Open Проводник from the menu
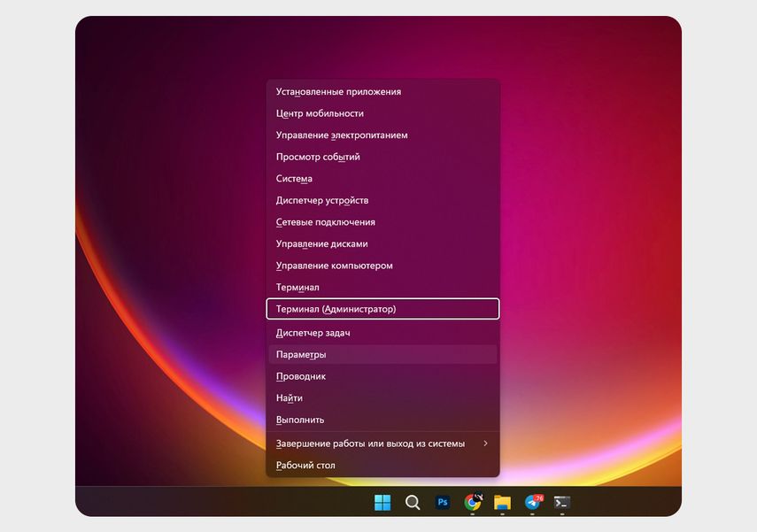 tap(382, 376)
